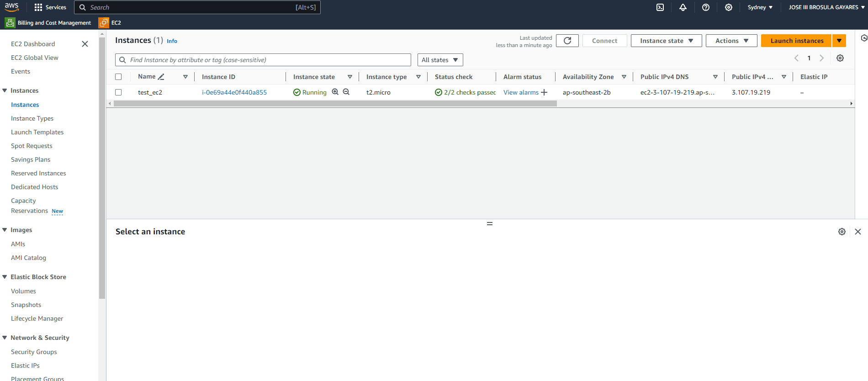Go to the next page of instances
The width and height of the screenshot is (868, 381).
point(821,58)
